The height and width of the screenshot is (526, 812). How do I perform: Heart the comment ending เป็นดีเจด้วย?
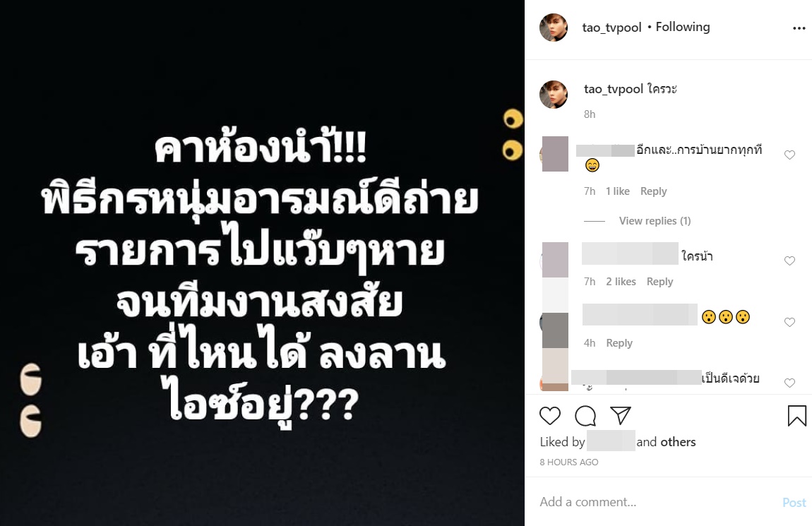[x=789, y=383]
